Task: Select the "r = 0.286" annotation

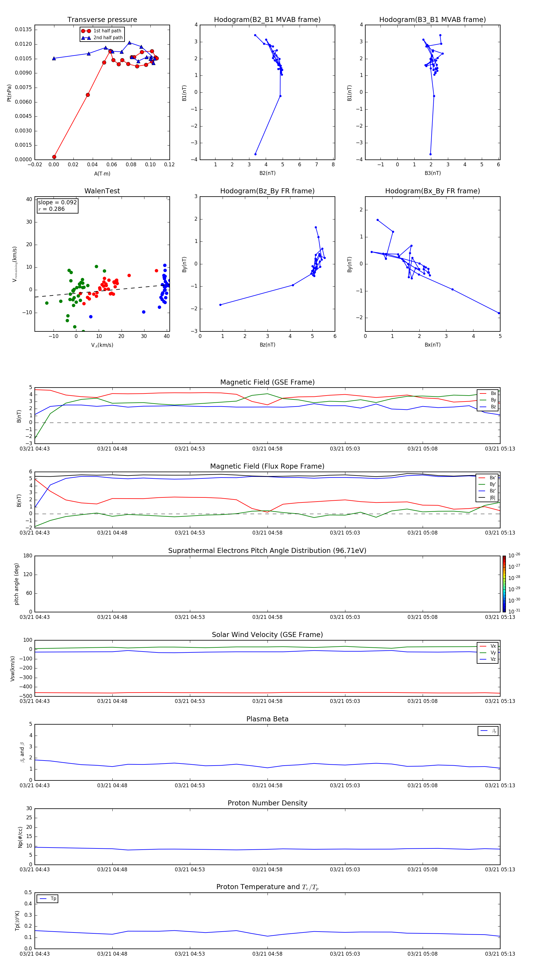Action: [x=51, y=209]
